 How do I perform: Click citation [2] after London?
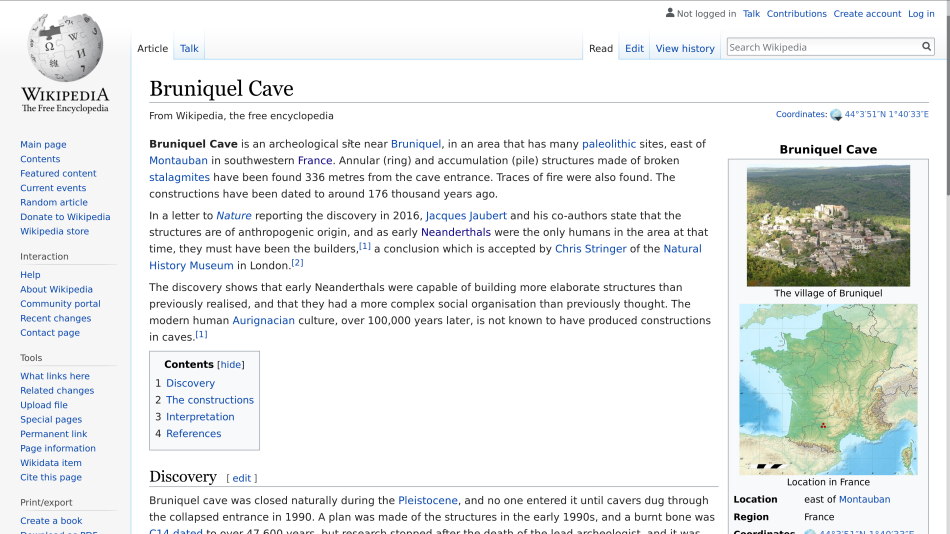pyautogui.click(x=297, y=263)
